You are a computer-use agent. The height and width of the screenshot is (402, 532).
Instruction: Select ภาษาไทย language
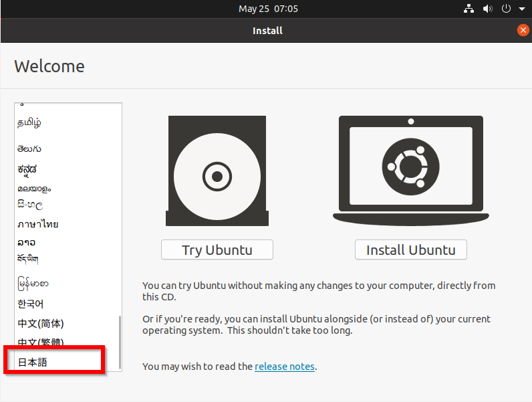[68, 224]
